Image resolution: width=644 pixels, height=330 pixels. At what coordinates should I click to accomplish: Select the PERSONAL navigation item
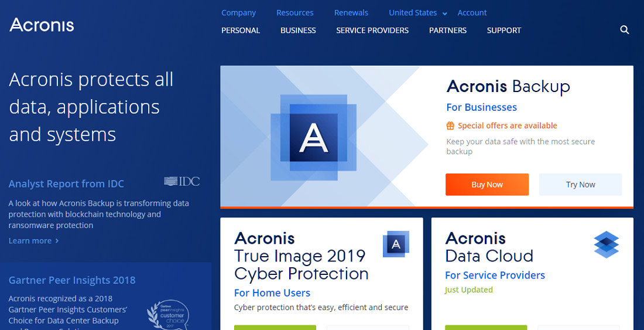pyautogui.click(x=241, y=30)
